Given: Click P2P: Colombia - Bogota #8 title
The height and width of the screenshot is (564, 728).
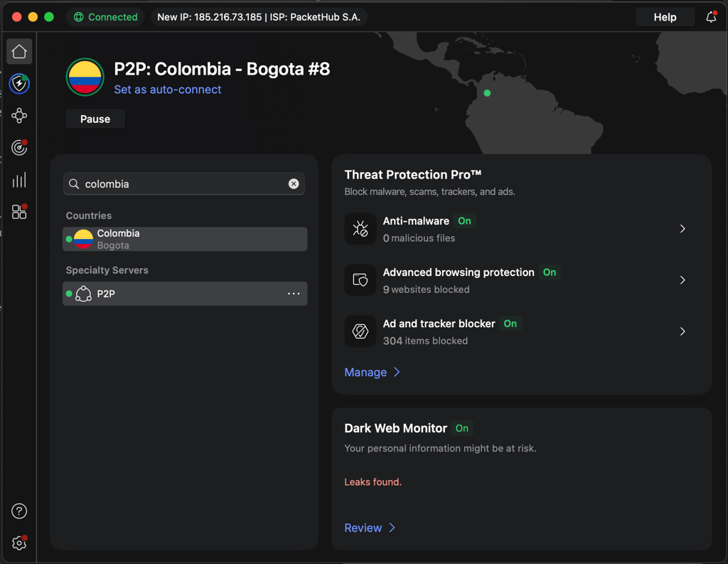Looking at the screenshot, I should pyautogui.click(x=222, y=69).
